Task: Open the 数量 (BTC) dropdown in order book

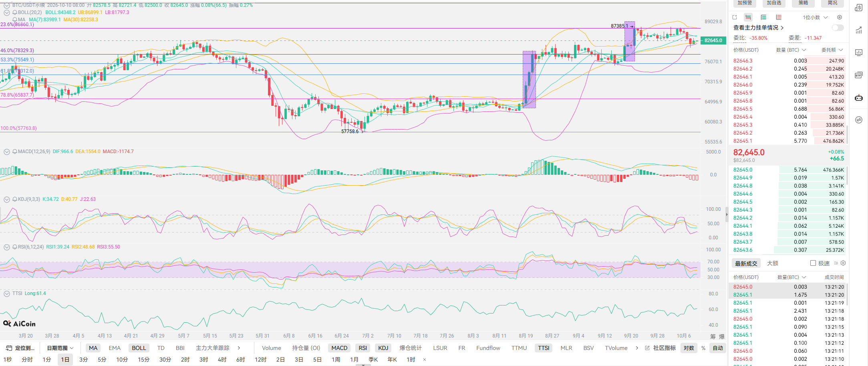Action: [791, 50]
